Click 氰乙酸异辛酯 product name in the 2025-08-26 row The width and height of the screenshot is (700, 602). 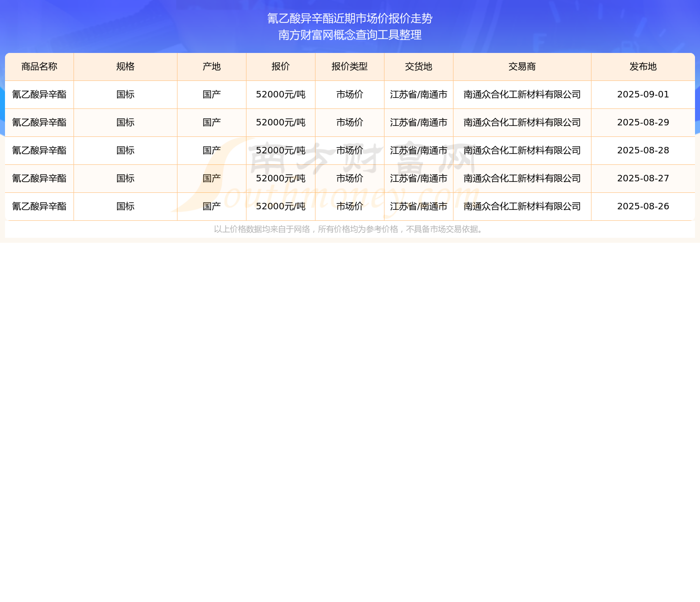click(39, 206)
